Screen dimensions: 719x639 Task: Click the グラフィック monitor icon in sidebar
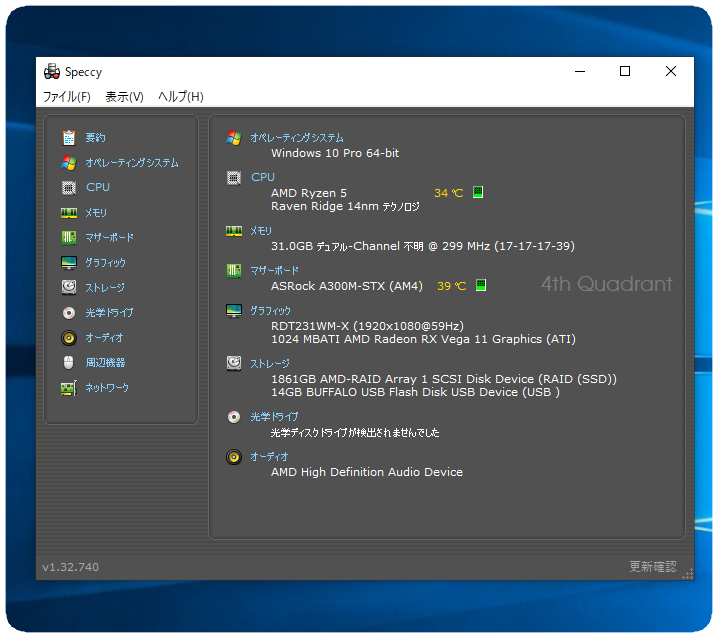pos(69,263)
